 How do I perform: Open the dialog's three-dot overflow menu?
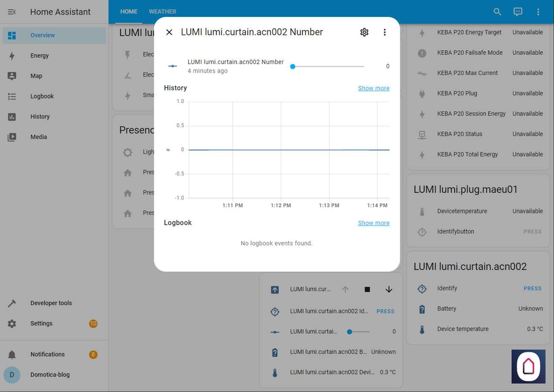[x=384, y=32]
